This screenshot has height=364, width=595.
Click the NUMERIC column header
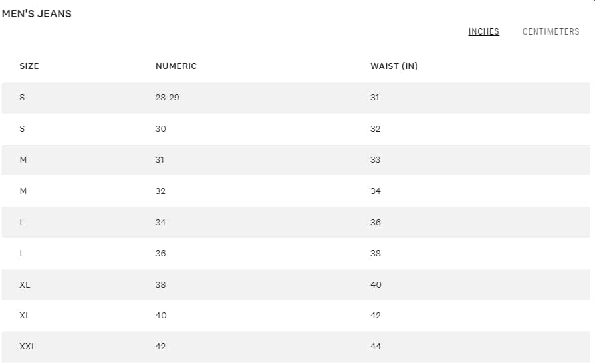pos(176,66)
